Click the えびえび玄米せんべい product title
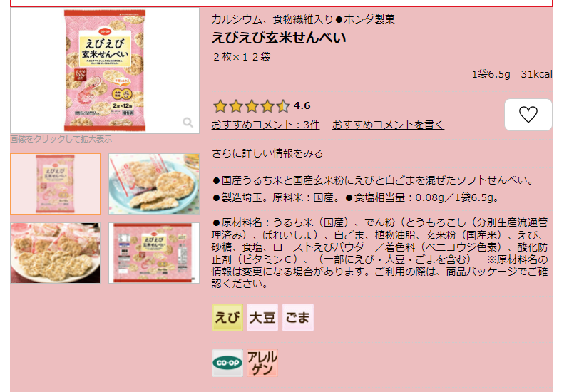This screenshot has height=392, width=574. pyautogui.click(x=279, y=38)
